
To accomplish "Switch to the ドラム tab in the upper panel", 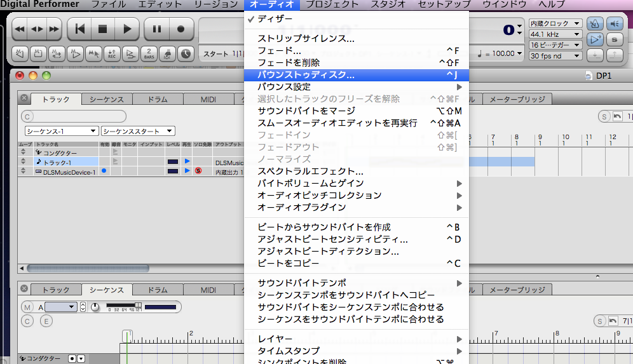I will (x=158, y=99).
